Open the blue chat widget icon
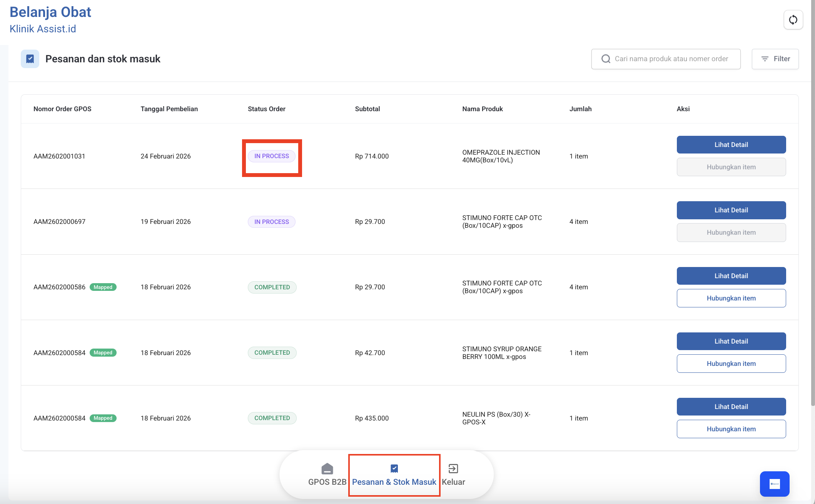The width and height of the screenshot is (815, 504). coord(774,484)
